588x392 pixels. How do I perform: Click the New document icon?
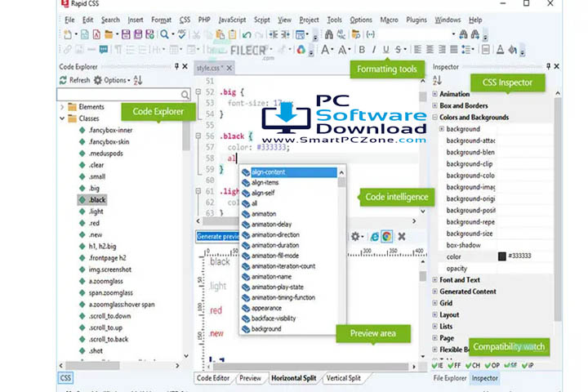pyautogui.click(x=68, y=34)
